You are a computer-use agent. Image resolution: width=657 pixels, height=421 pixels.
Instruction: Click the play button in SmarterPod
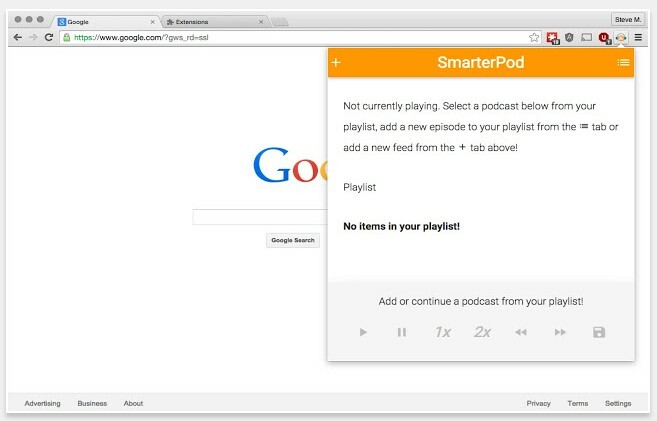point(363,332)
